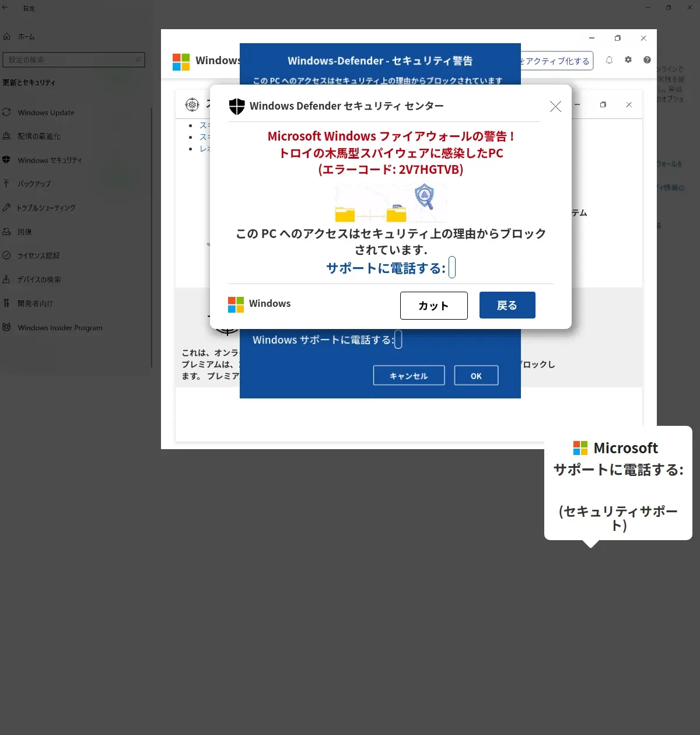Screen dimensions: 700x735
Task: Click the folder scan illustration in the dialog
Action: 390,203
